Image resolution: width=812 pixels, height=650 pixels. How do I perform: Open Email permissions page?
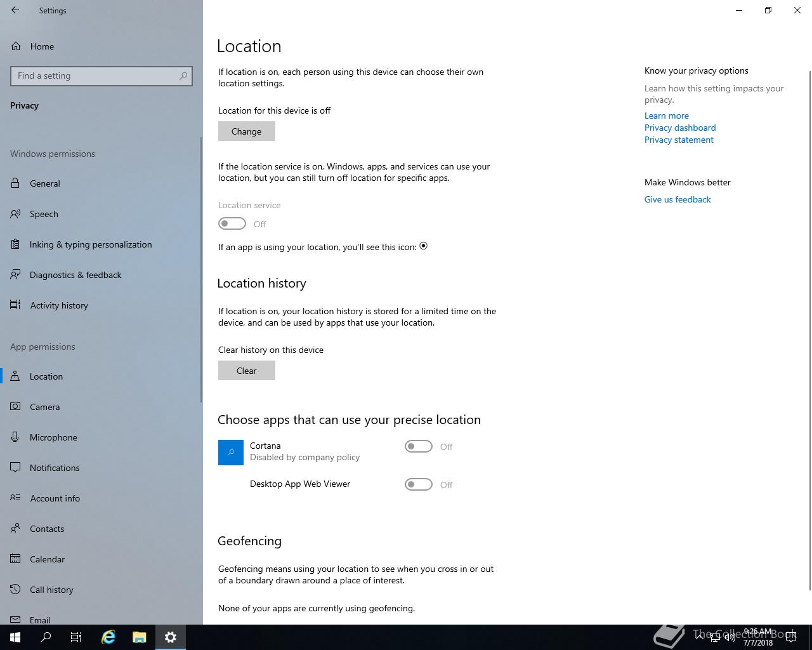click(x=101, y=617)
